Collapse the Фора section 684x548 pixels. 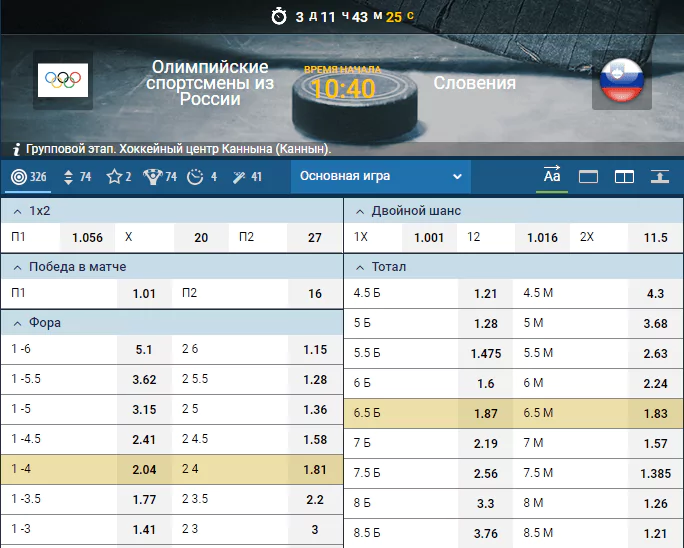[172, 323]
